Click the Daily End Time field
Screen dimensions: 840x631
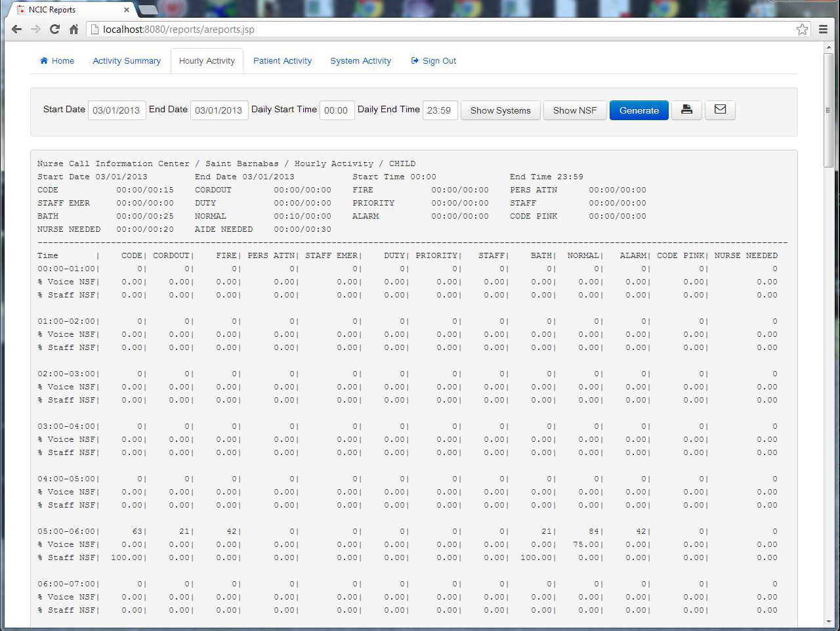pos(439,110)
